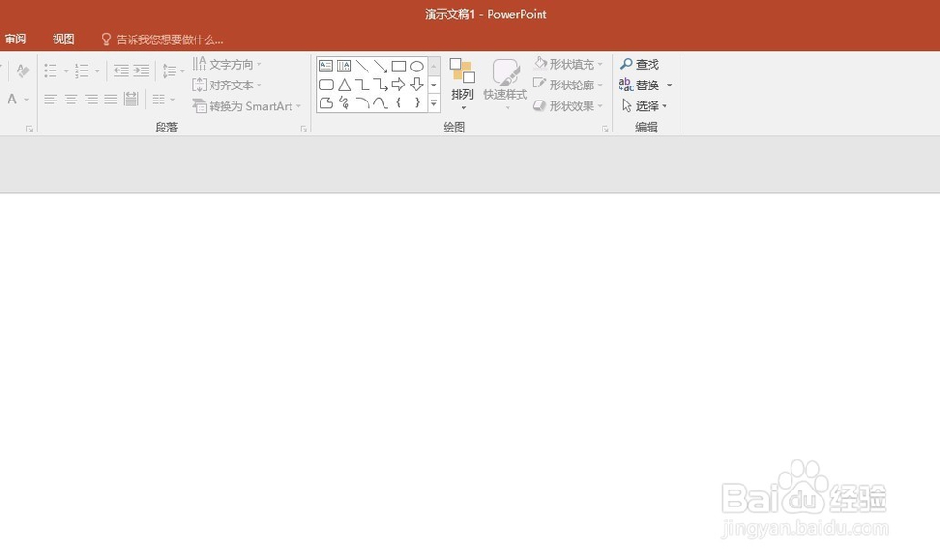
Task: Toggle justify text alignment
Action: (x=111, y=100)
